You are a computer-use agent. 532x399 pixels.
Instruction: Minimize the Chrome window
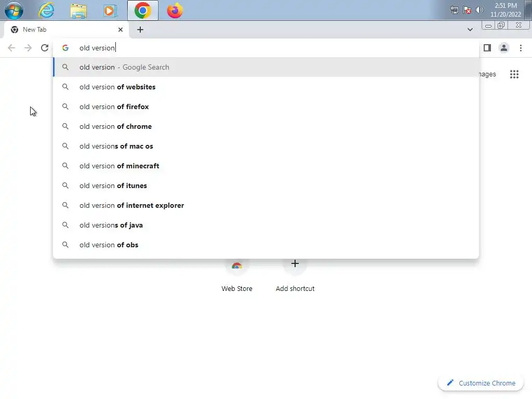(x=488, y=25)
